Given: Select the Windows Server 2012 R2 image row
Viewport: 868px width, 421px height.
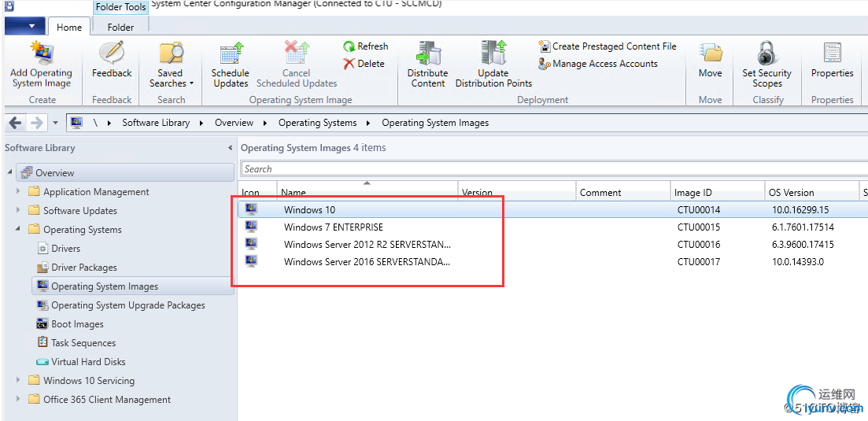Looking at the screenshot, I should (553, 244).
